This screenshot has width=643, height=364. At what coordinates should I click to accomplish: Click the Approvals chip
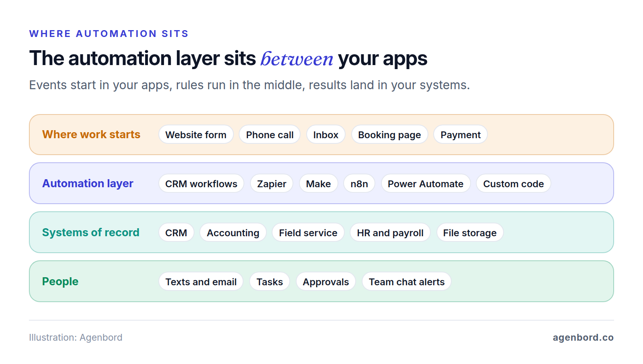(326, 282)
